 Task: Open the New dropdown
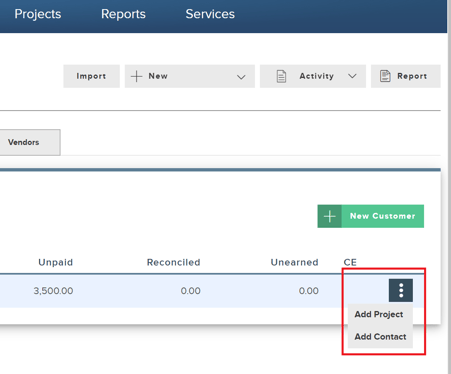(190, 76)
